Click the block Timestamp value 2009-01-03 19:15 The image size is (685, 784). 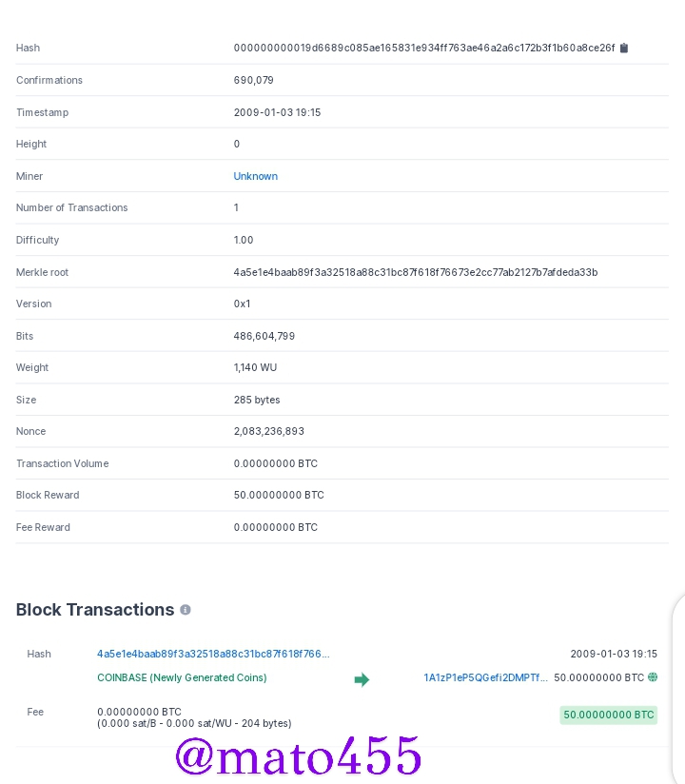tap(277, 112)
